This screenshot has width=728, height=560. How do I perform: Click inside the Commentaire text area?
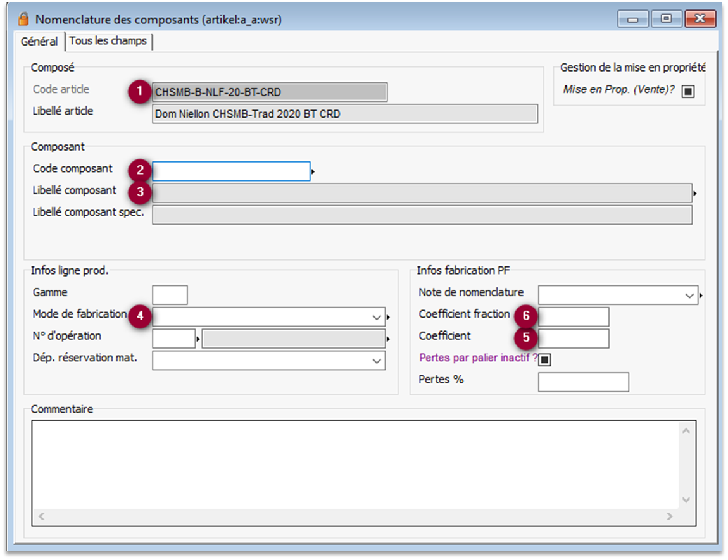pyautogui.click(x=355, y=465)
